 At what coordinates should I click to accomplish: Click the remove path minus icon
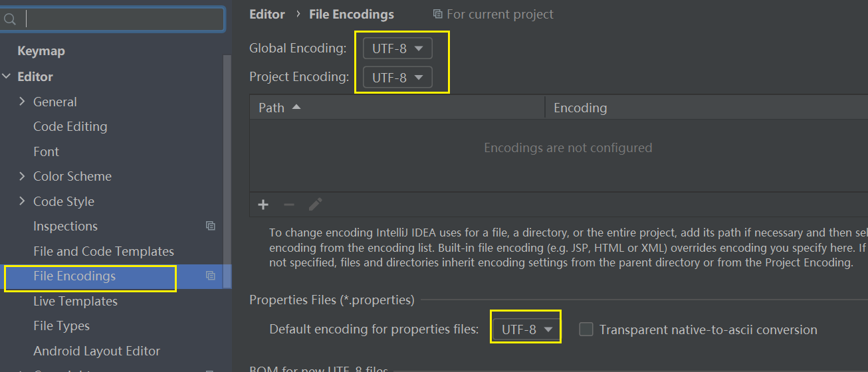[x=289, y=205]
